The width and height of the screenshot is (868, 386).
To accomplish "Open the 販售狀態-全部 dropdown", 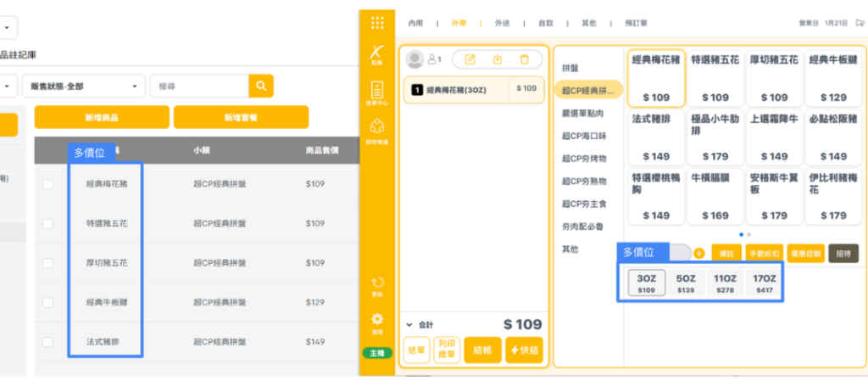I will (x=83, y=86).
